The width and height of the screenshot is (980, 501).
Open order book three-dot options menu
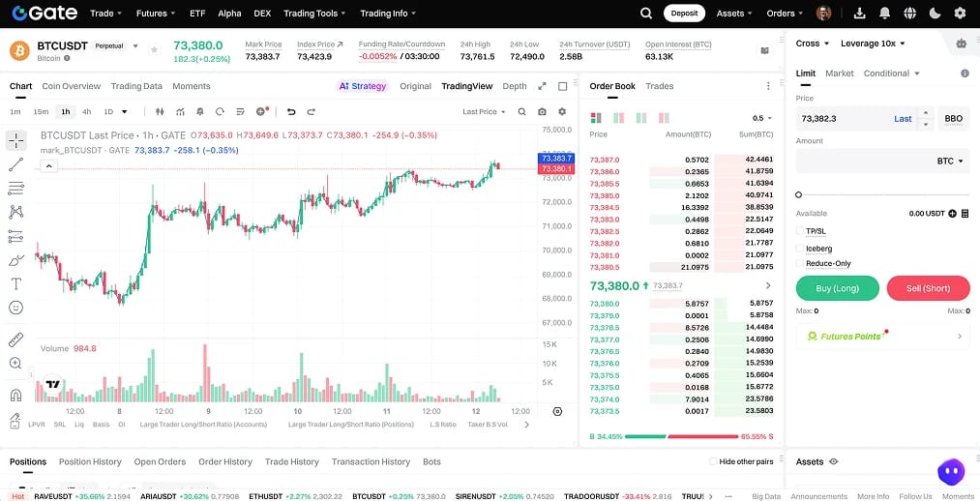[768, 86]
